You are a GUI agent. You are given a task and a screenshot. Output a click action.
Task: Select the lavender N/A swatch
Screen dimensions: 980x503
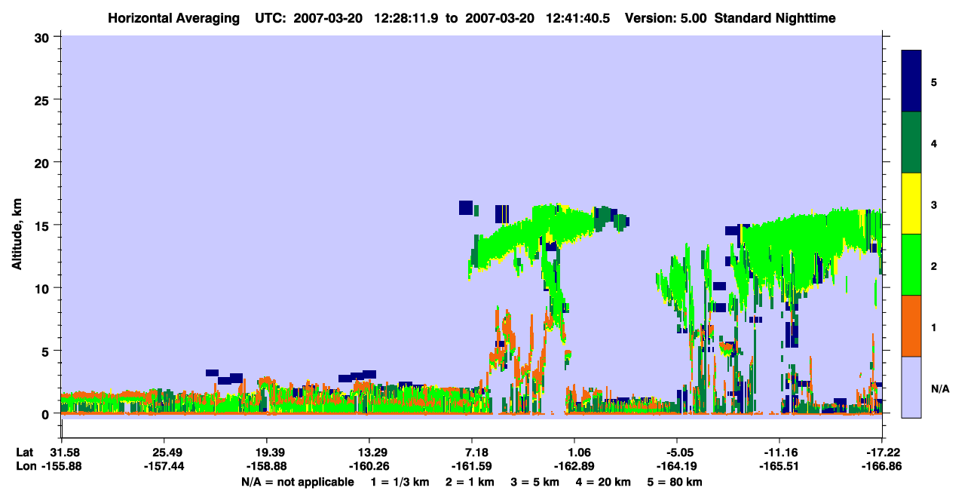coord(911,387)
